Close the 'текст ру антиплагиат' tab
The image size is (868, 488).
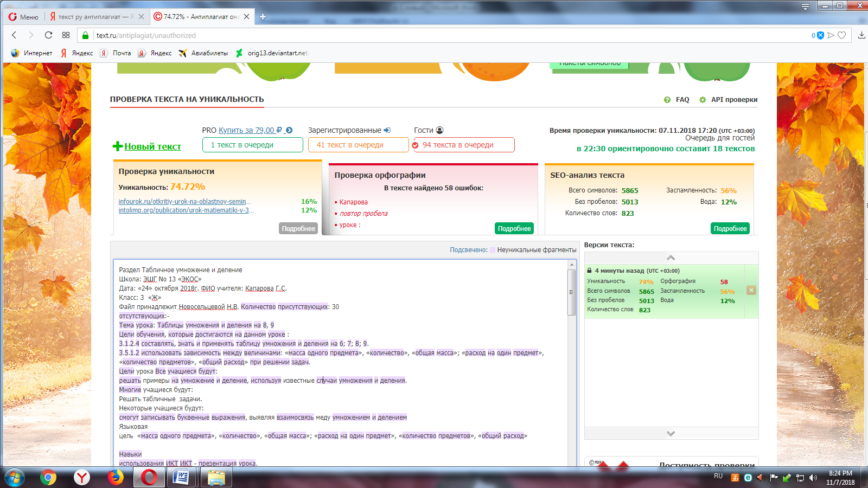(x=141, y=17)
